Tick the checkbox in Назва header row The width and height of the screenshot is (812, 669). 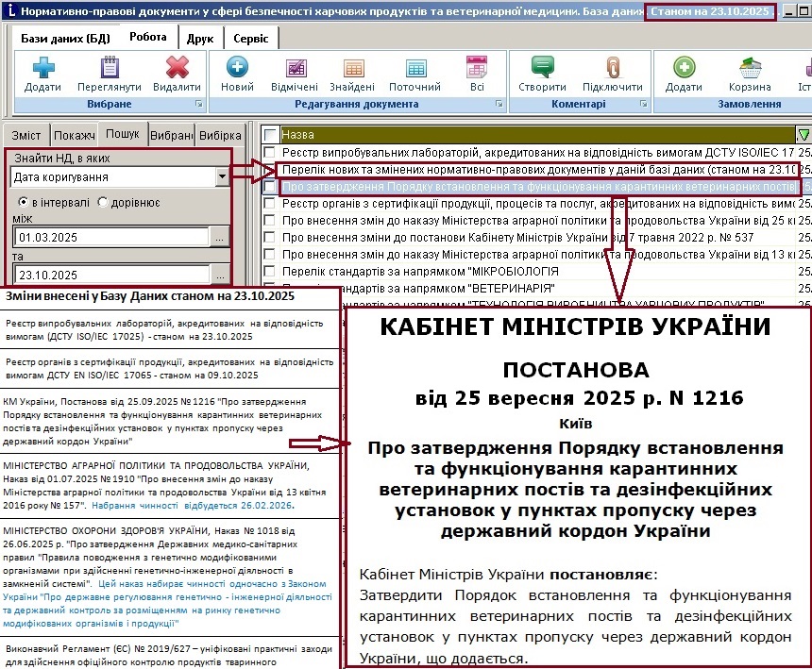click(x=271, y=135)
